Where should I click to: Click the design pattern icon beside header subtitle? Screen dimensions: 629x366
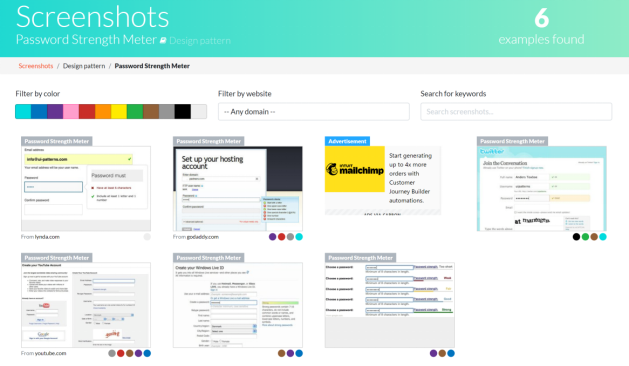click(163, 40)
